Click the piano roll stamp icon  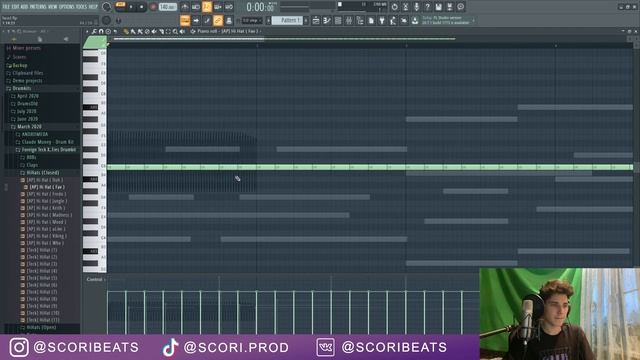click(108, 31)
